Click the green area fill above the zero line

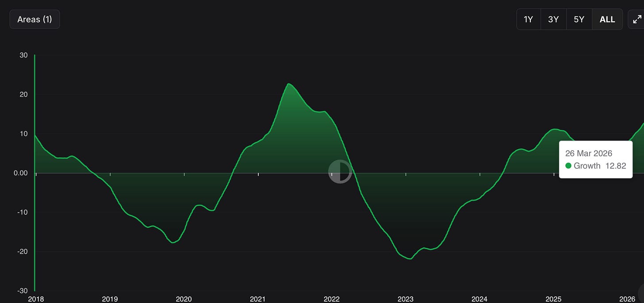287,133
